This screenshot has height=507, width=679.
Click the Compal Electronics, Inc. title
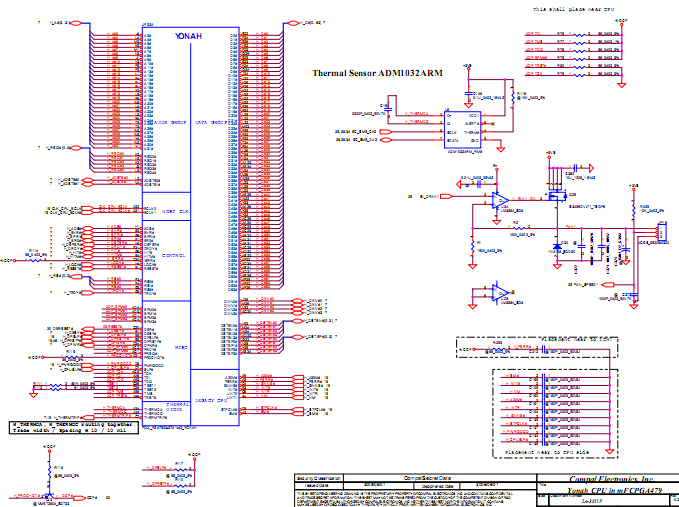[x=611, y=479]
